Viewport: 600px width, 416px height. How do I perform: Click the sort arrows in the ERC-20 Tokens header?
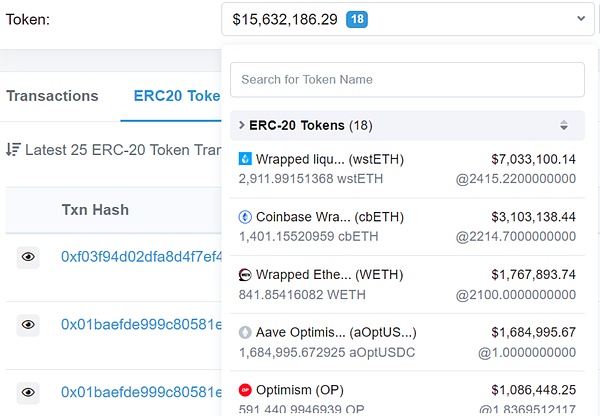[x=564, y=125]
